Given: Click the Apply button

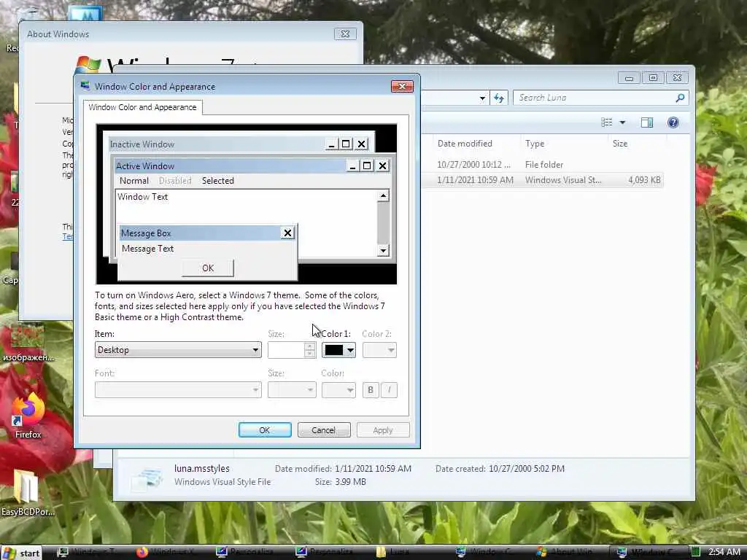Looking at the screenshot, I should coord(382,430).
